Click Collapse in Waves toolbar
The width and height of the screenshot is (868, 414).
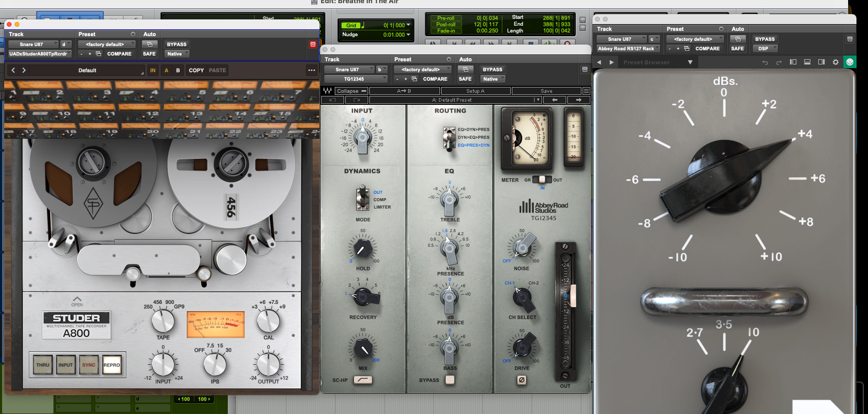coord(351,91)
